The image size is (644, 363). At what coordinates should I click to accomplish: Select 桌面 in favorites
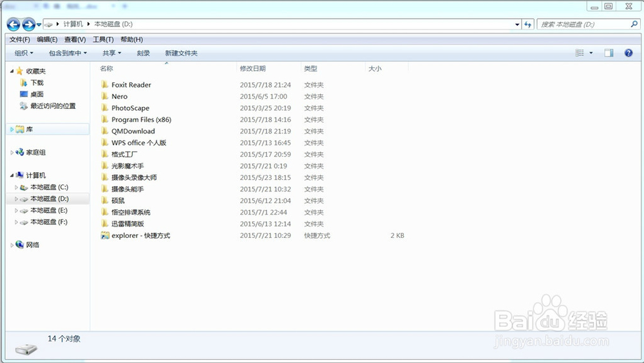(x=37, y=94)
